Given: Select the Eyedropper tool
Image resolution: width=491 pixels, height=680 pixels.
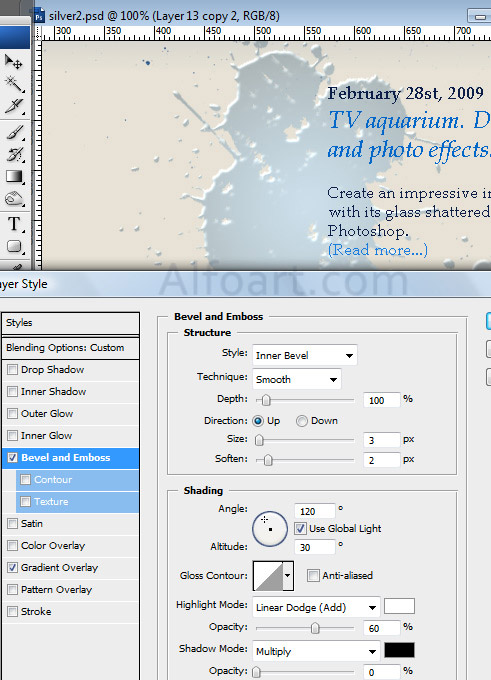Looking at the screenshot, I should (x=13, y=106).
